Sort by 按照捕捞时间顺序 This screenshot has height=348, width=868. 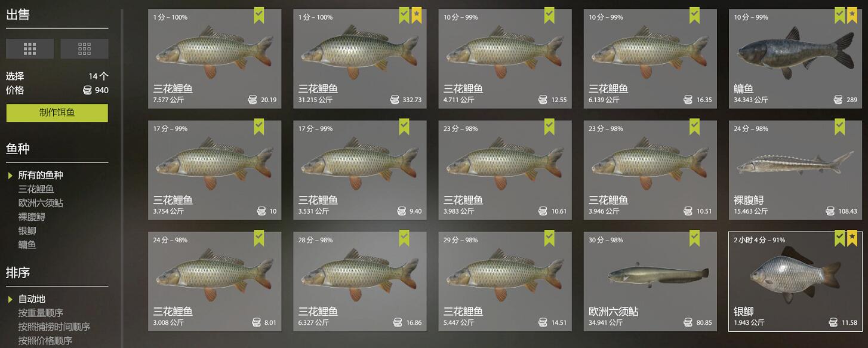point(54,327)
